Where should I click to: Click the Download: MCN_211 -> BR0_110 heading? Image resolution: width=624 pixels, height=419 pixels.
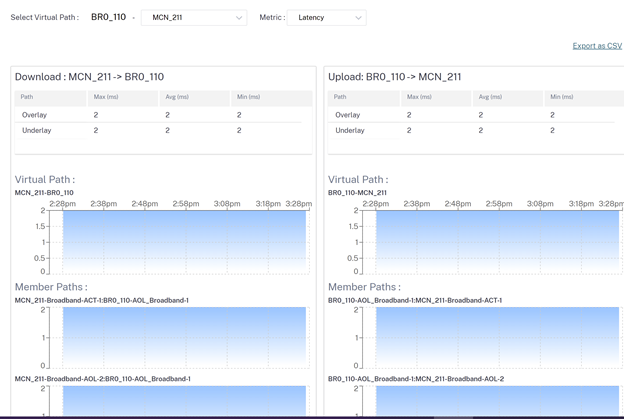(x=89, y=77)
